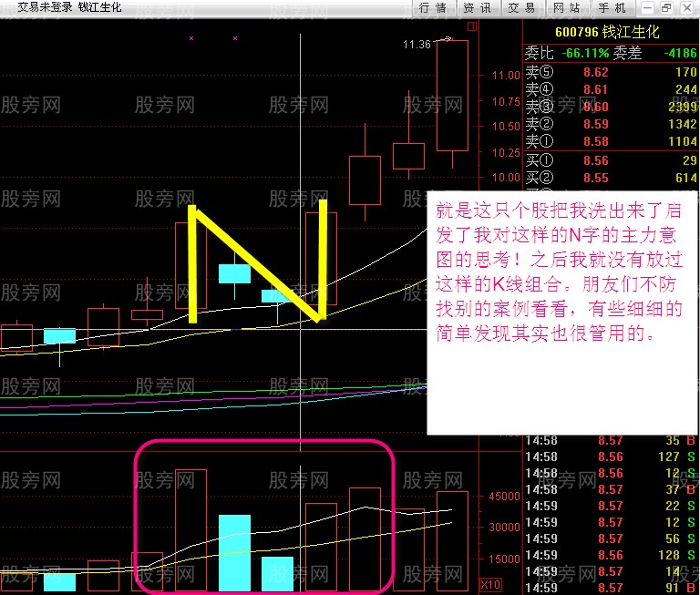The height and width of the screenshot is (595, 700).
Task: Open the 手机 menu
Action: (x=612, y=7)
